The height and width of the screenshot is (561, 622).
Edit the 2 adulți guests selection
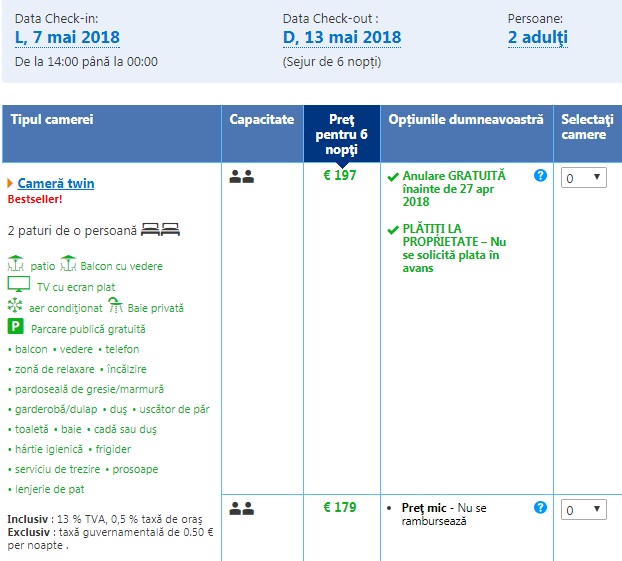click(538, 38)
